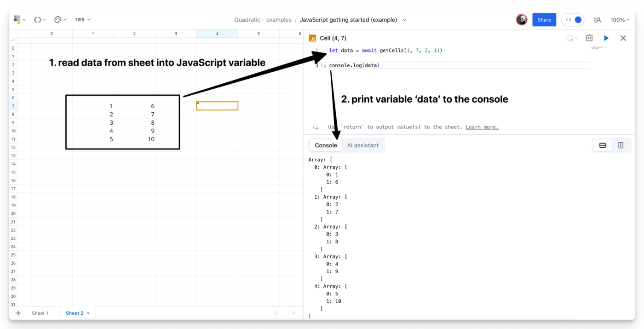This screenshot has width=644, height=329.
Task: Run the JavaScript code cell
Action: [606, 38]
